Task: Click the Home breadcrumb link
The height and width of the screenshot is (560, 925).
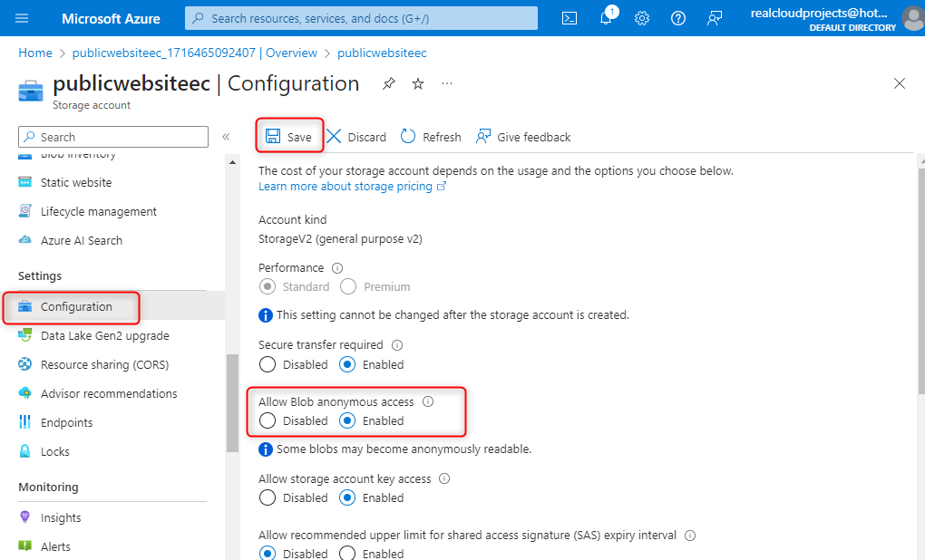Action: coord(35,53)
